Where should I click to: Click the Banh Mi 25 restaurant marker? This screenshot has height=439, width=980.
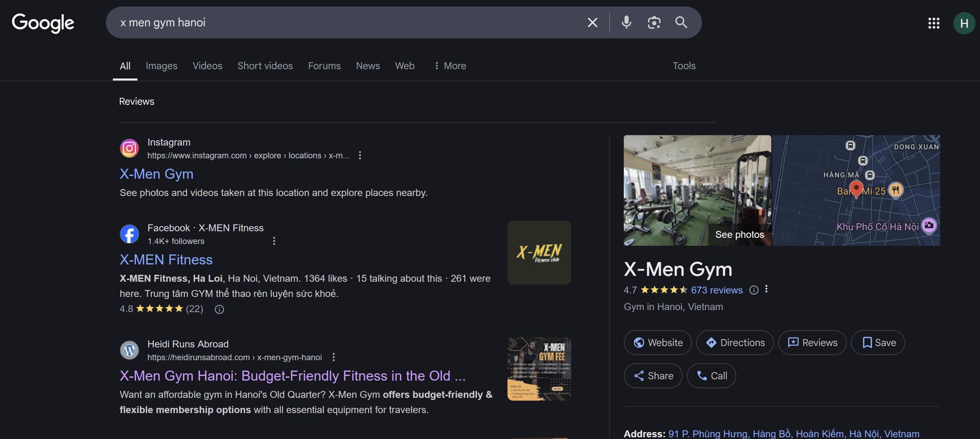(x=895, y=190)
